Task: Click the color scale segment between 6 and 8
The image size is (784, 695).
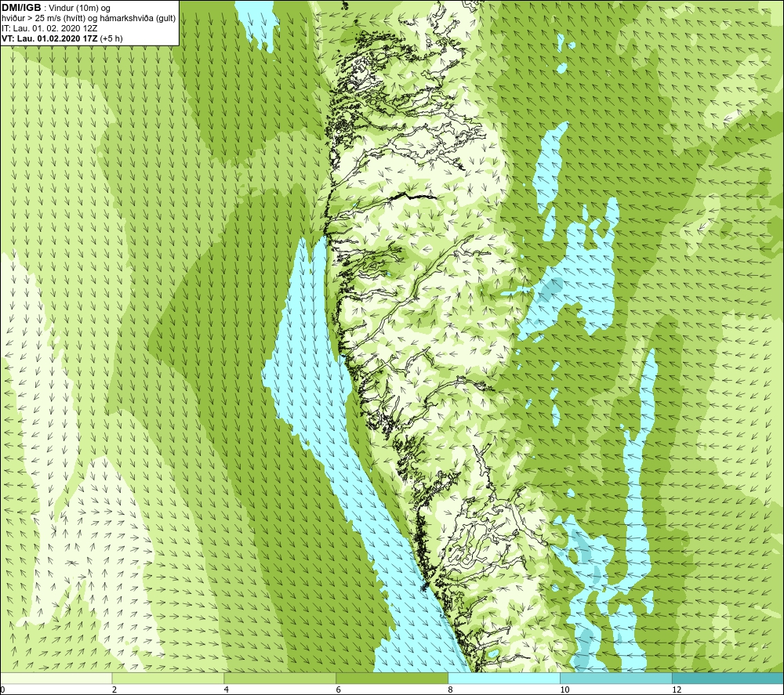Action: click(392, 678)
